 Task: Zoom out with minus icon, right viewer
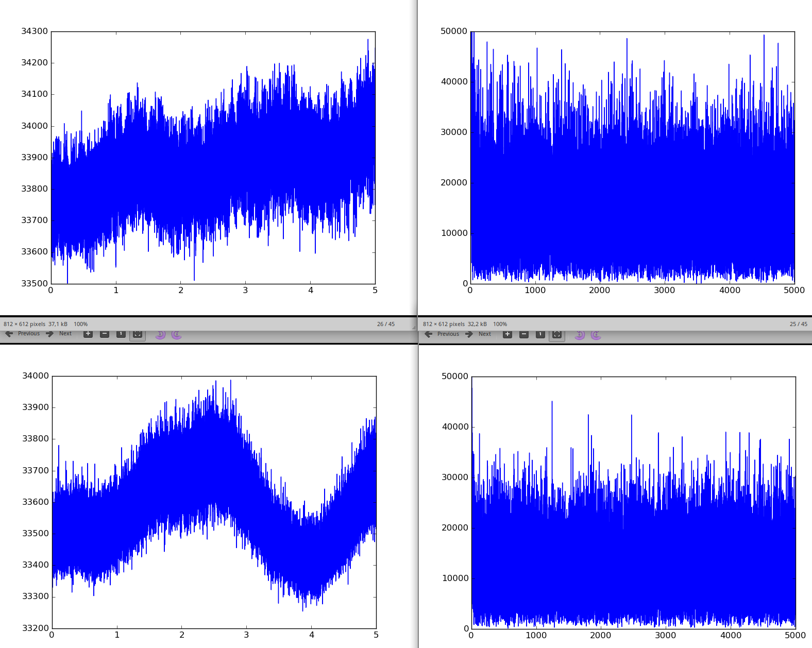click(524, 334)
